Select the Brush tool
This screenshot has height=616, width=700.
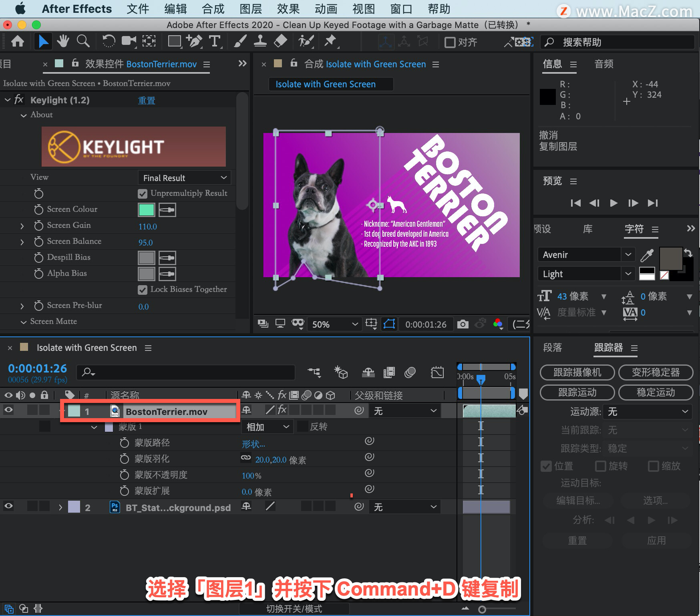tap(240, 41)
